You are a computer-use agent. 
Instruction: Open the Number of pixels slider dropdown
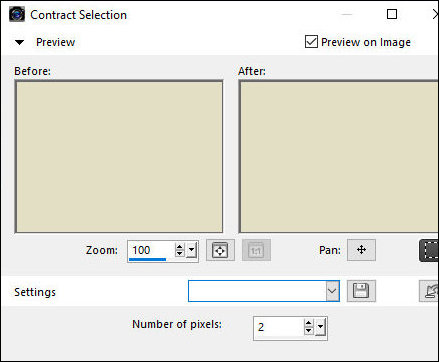click(320, 327)
